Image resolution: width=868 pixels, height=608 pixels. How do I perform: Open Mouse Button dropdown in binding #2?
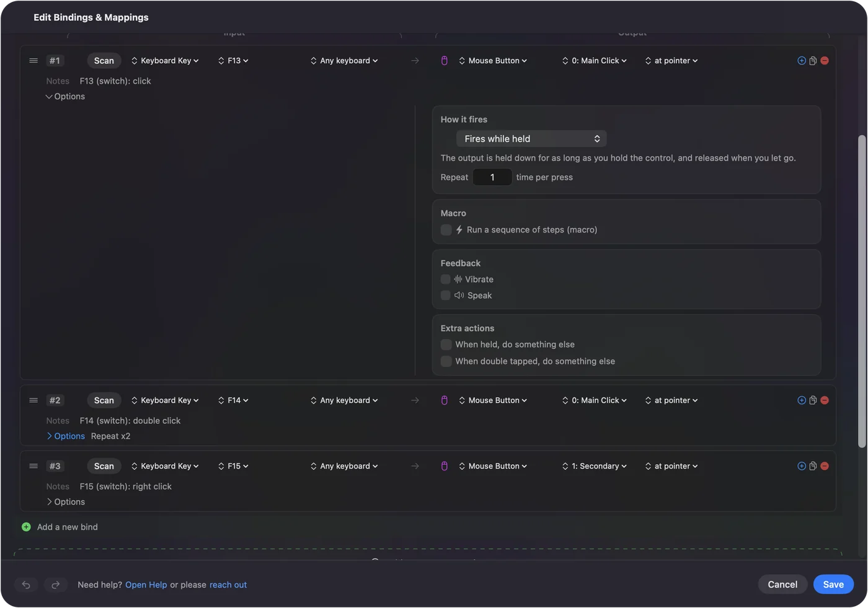(x=493, y=400)
